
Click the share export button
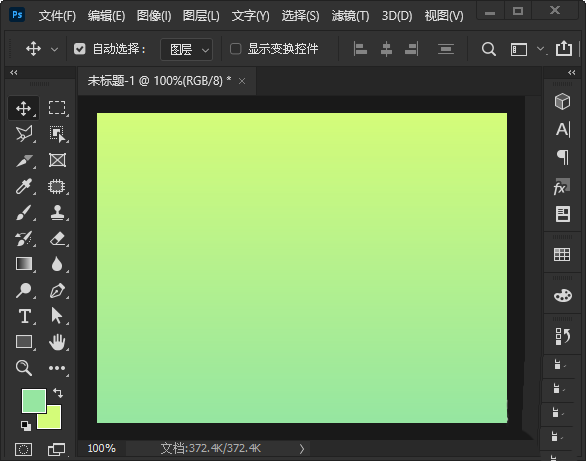click(564, 49)
